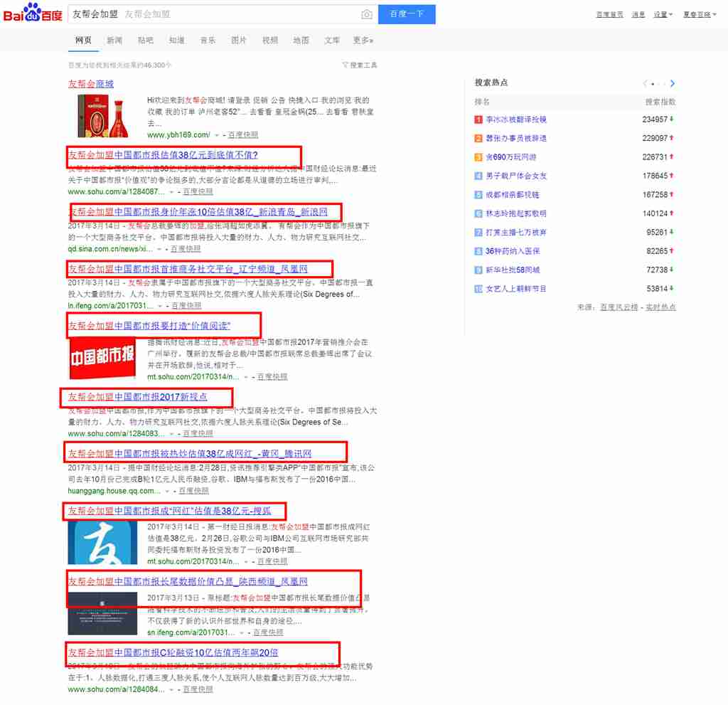Switch to the 新闻 tab
728x705 pixels.
click(x=114, y=41)
